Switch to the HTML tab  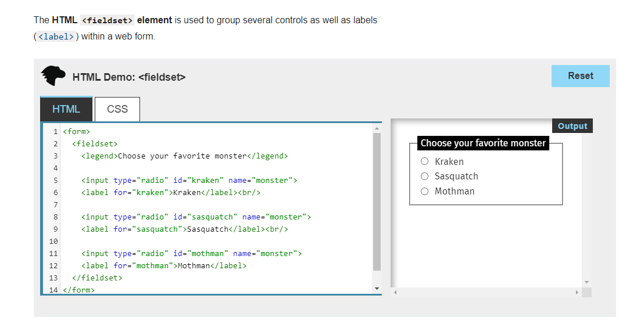[66, 109]
